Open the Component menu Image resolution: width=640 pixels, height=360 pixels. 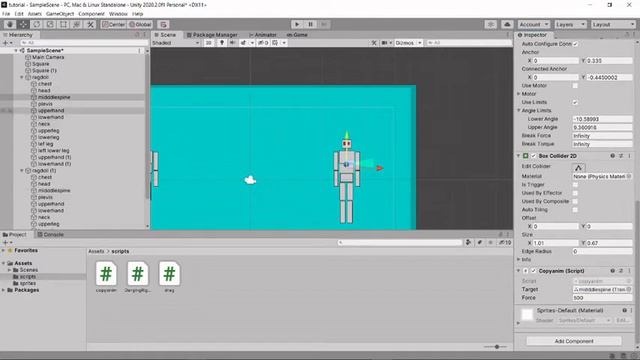click(x=91, y=14)
